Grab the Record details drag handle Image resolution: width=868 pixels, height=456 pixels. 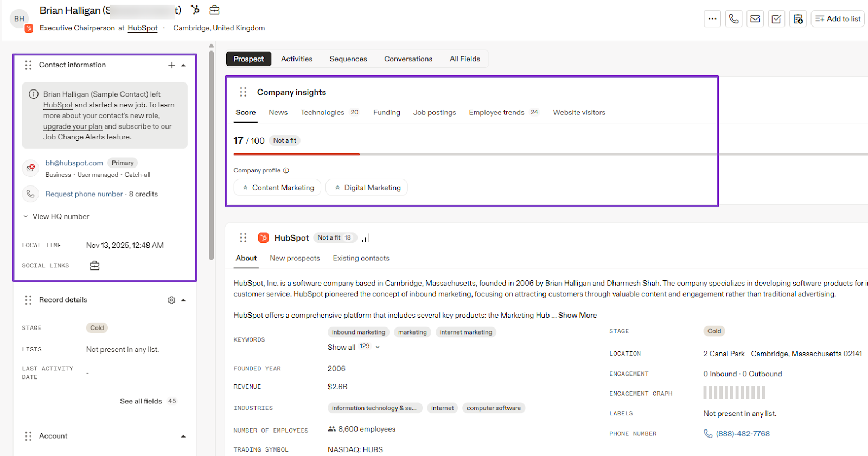coord(28,300)
